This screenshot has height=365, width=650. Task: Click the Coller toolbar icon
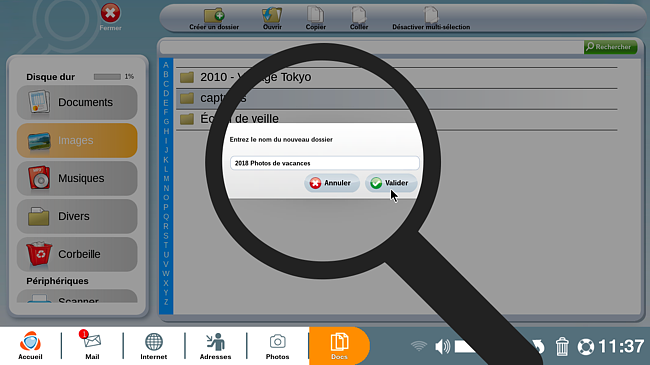pyautogui.click(x=359, y=19)
